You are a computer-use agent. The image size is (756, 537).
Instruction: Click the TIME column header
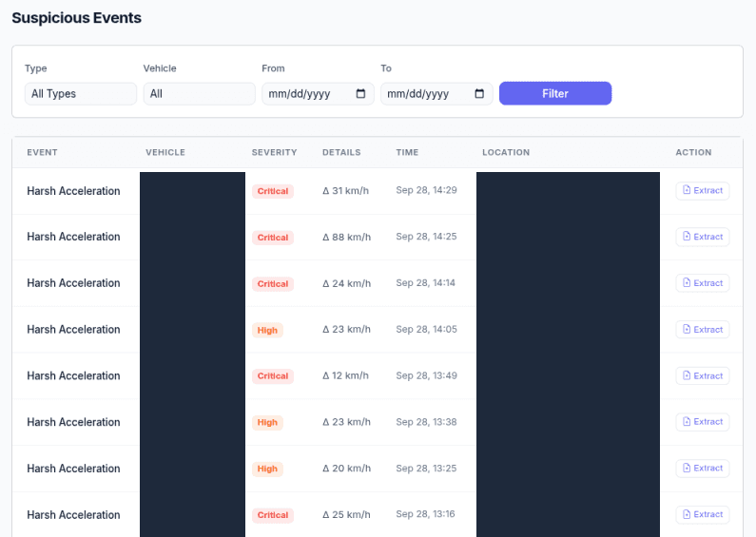point(407,152)
